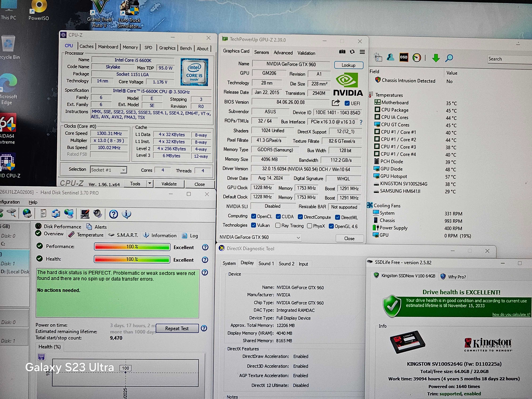Click the AIDA64 magnifier search icon

tap(449, 58)
